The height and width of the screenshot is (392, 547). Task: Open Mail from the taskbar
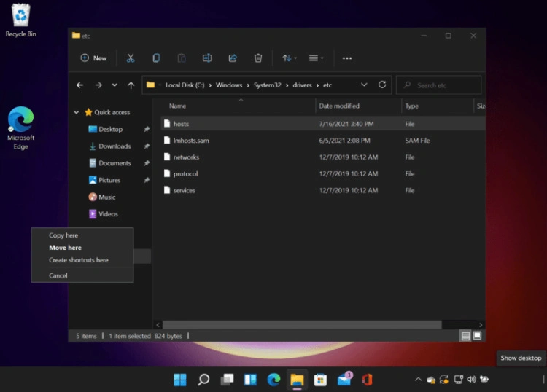(345, 379)
